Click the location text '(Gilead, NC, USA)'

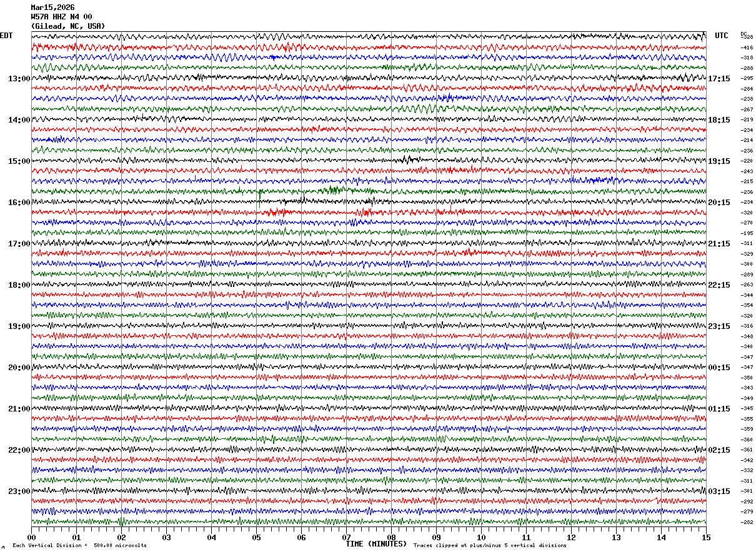pyautogui.click(x=68, y=26)
